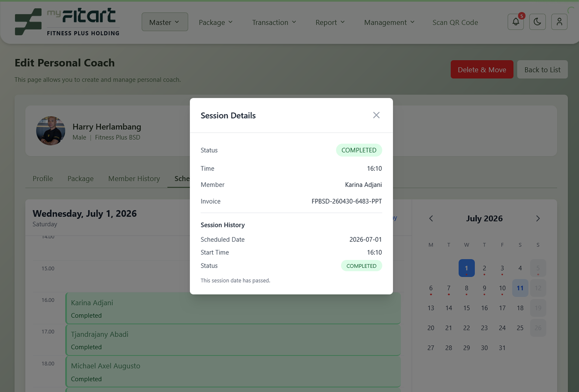Click the Delete & Move button
Image resolution: width=579 pixels, height=392 pixels.
482,70
